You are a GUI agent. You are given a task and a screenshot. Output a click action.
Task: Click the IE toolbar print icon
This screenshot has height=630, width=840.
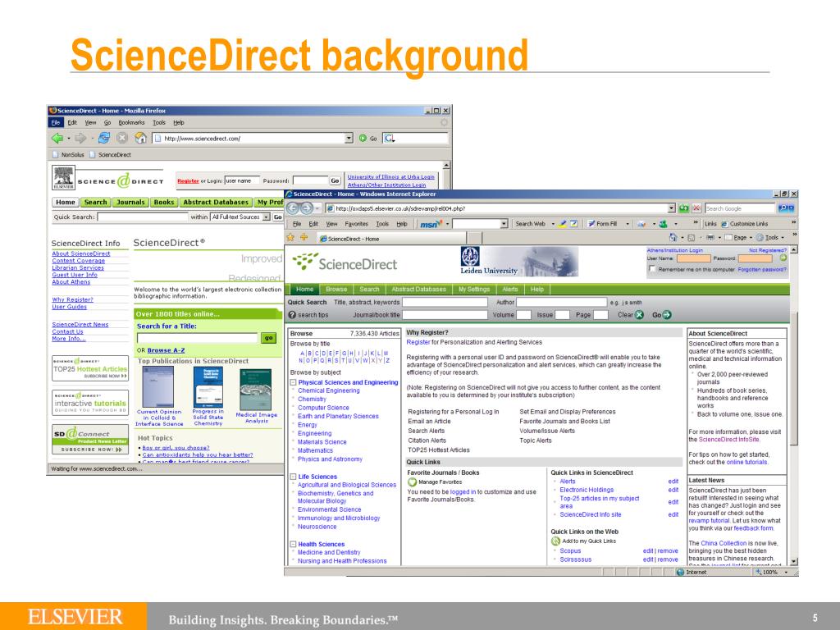pos(710,237)
